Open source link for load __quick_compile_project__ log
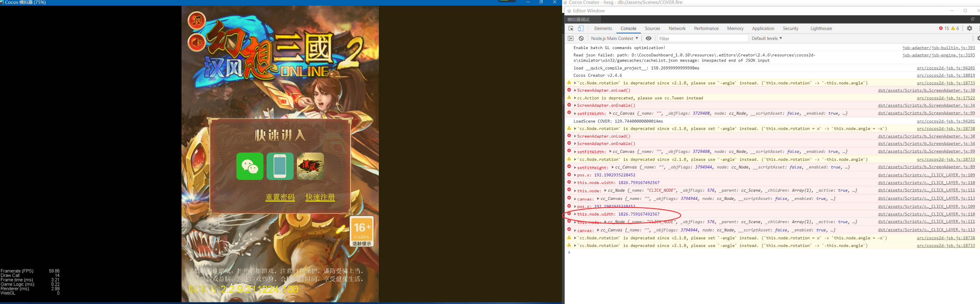 [x=946, y=68]
